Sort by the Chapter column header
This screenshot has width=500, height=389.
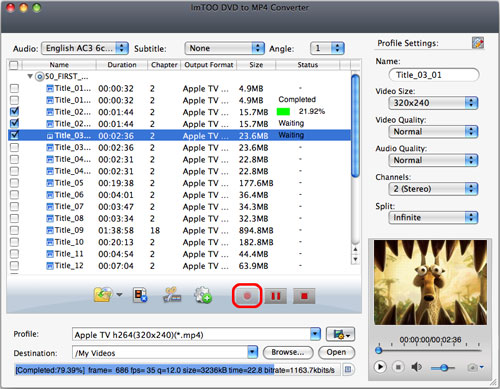164,65
